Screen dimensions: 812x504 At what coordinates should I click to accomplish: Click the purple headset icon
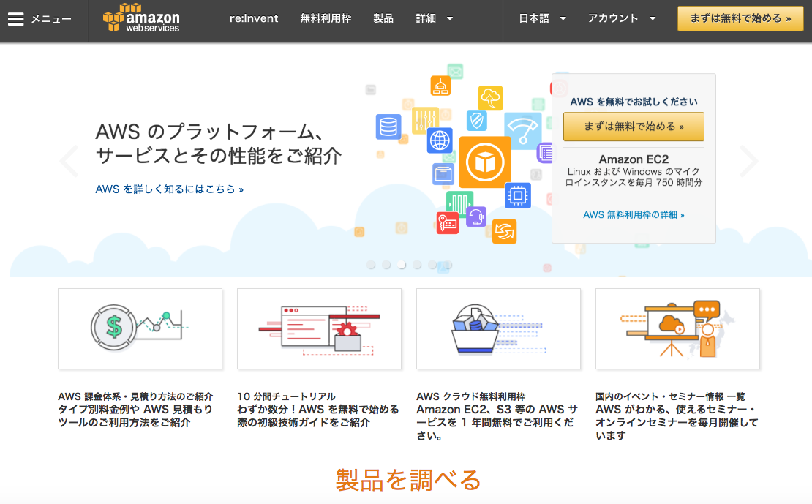pyautogui.click(x=476, y=217)
